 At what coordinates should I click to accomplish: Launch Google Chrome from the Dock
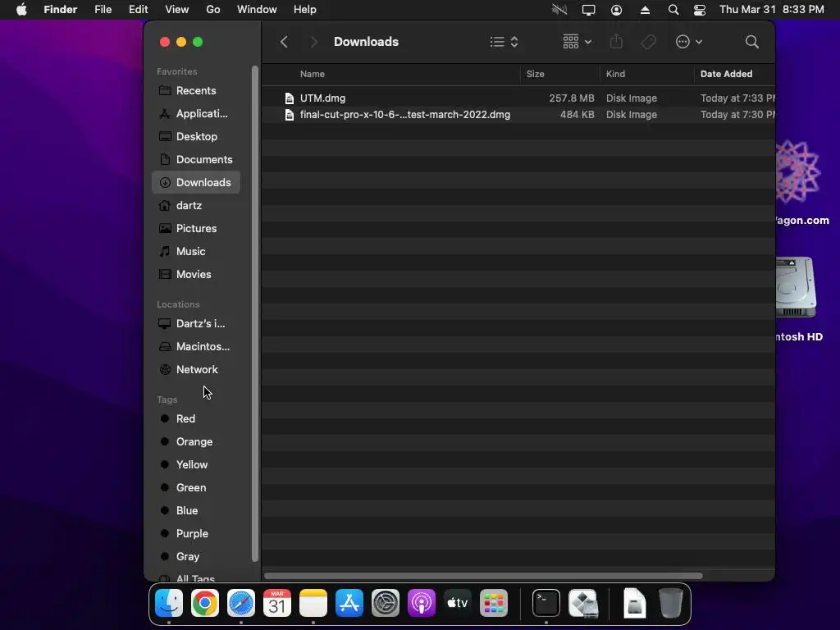coord(205,603)
